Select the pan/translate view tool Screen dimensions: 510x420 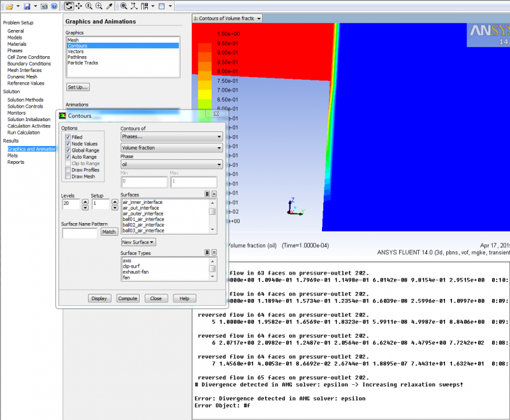(79, 6)
